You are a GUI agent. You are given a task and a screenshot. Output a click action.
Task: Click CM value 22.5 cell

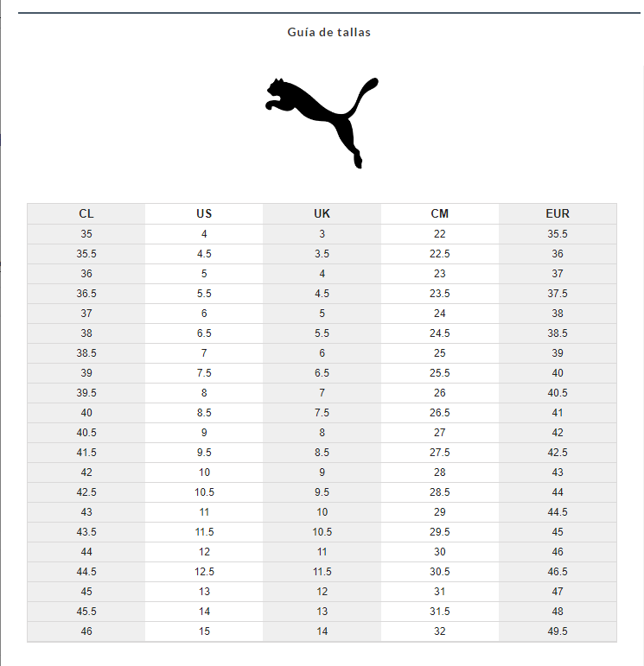pos(440,254)
